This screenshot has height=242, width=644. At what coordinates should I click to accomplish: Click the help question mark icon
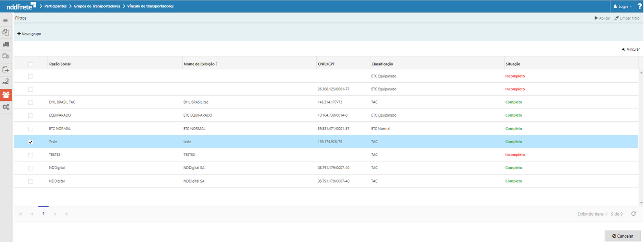[x=639, y=6]
